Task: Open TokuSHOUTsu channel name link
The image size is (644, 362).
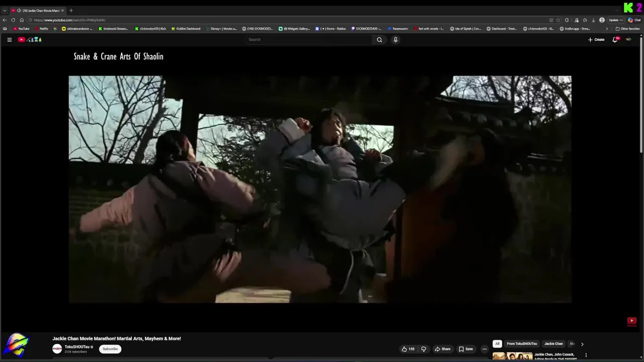Action: 77,347
